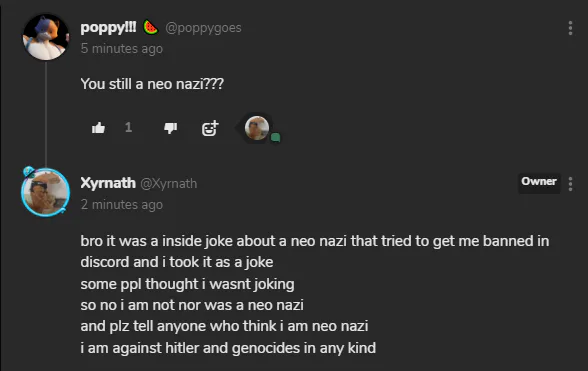Open poppy!!! display name

coord(108,27)
